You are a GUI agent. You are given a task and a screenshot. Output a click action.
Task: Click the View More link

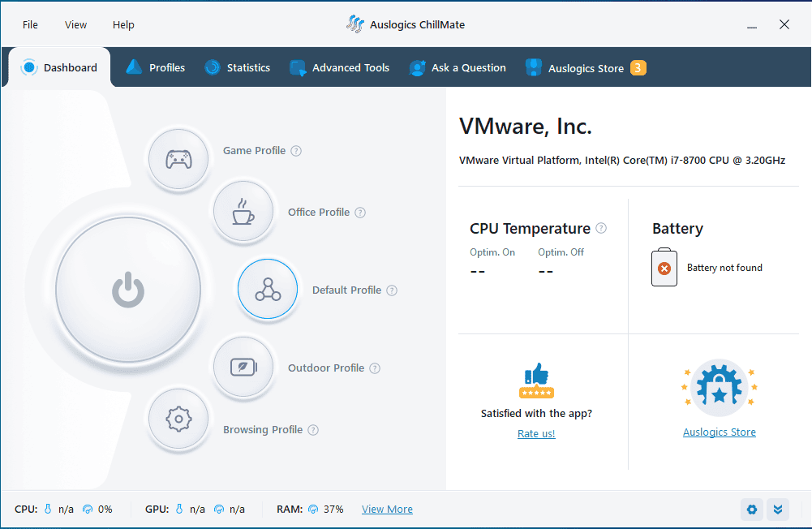(x=387, y=510)
